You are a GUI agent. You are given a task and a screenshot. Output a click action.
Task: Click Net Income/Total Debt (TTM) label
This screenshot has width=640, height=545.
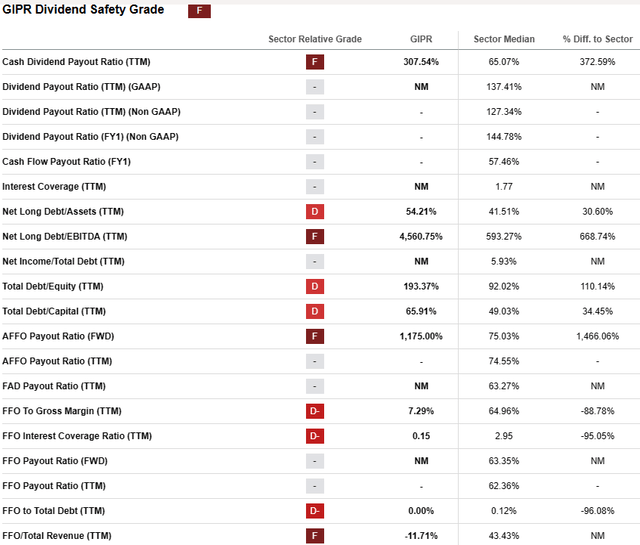point(63,261)
